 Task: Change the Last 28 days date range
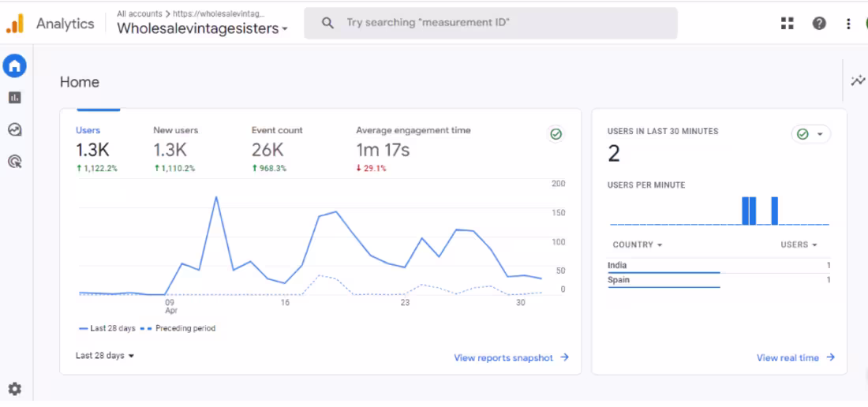click(105, 357)
